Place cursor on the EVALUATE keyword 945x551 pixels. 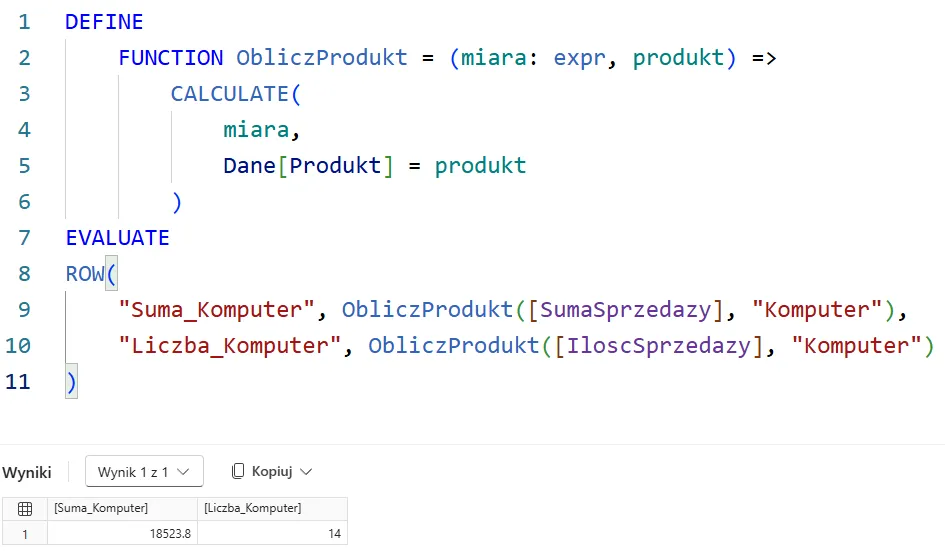117,238
